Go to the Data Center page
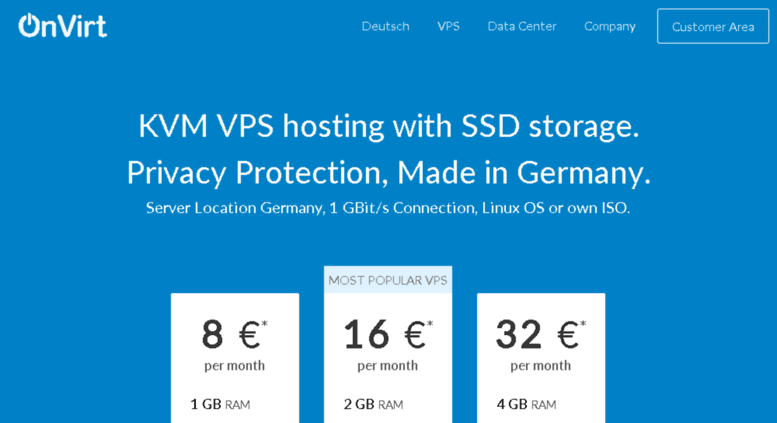 tap(522, 26)
